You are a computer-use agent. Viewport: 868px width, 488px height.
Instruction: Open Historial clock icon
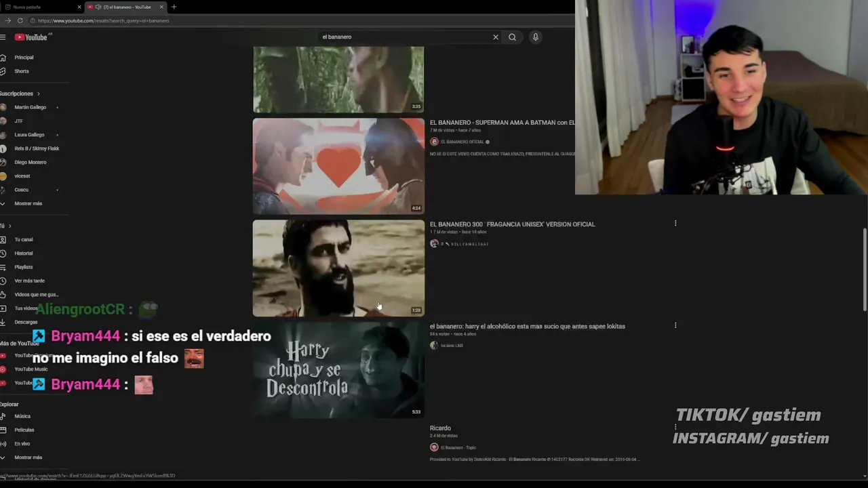(3, 253)
